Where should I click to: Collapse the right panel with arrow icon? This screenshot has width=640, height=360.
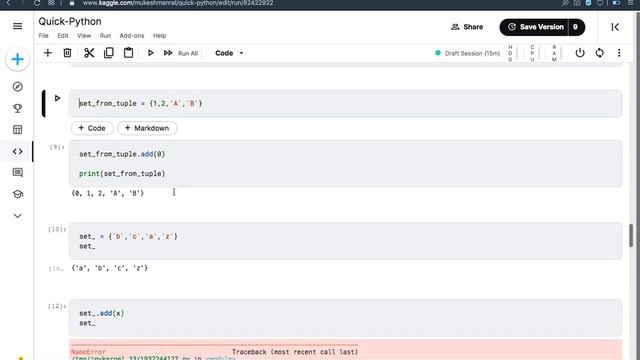pos(615,27)
